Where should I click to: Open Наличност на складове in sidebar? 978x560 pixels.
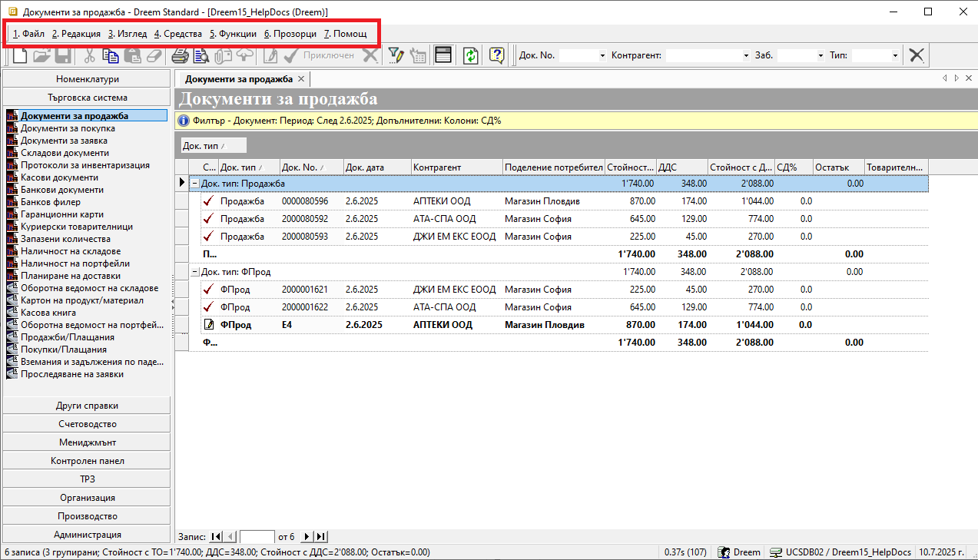pyautogui.click(x=71, y=251)
